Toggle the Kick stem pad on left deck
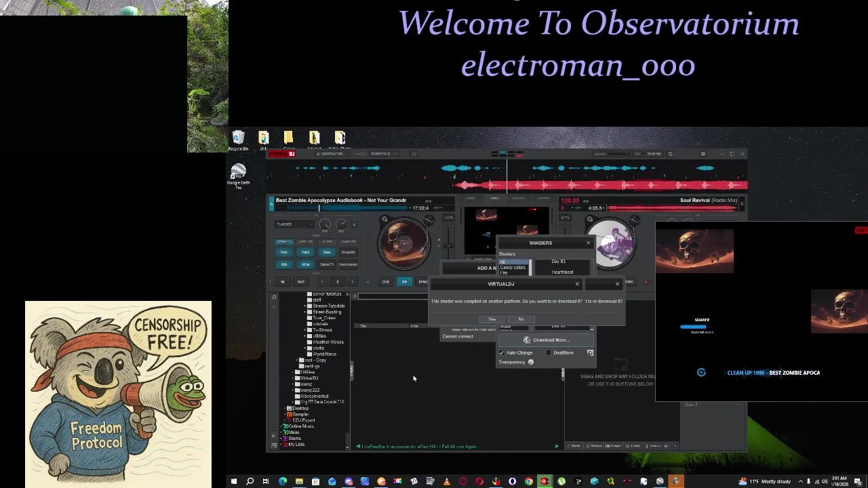Screen dimensions: 868x488 point(284,264)
